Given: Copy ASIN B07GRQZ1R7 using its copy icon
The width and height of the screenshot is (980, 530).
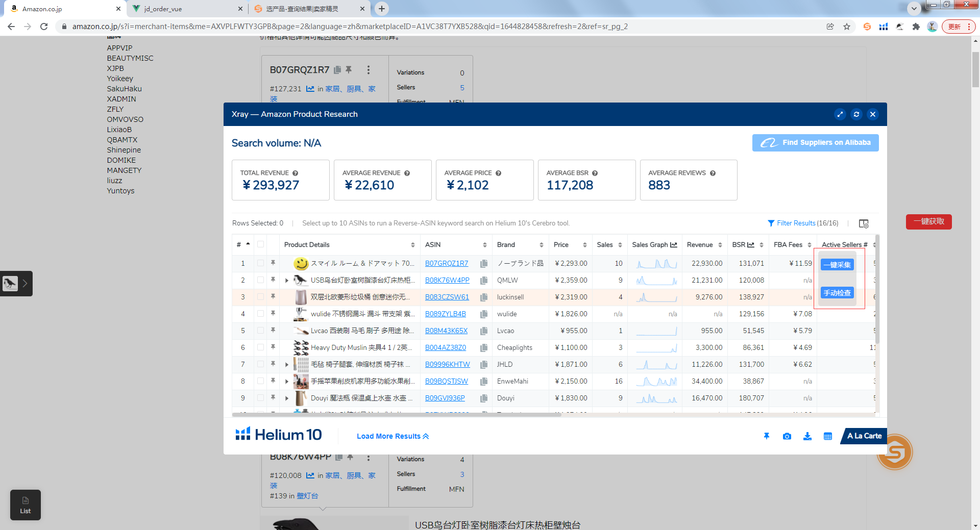Looking at the screenshot, I should tap(483, 264).
